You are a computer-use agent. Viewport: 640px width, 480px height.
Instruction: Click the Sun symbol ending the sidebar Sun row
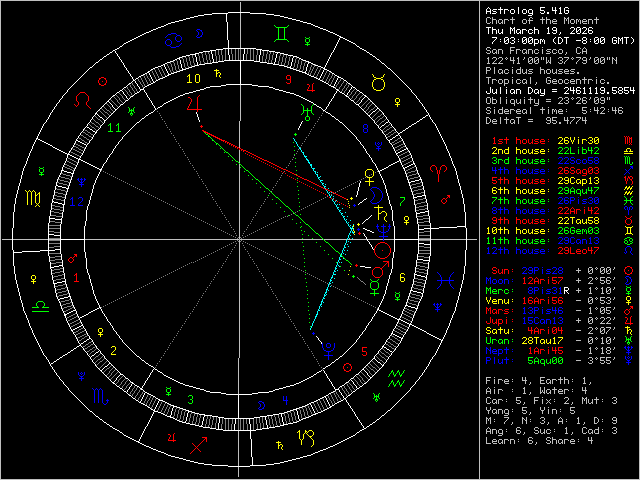[x=628, y=271]
